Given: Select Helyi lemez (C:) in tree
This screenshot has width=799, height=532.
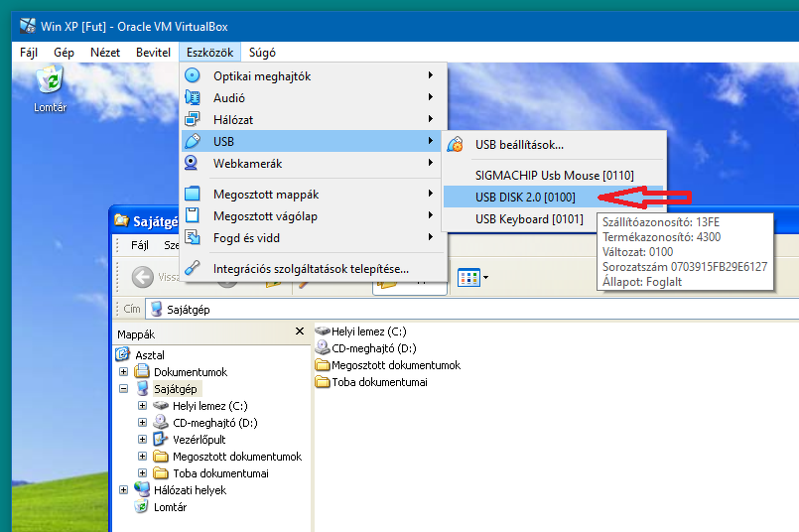Looking at the screenshot, I should (210, 406).
